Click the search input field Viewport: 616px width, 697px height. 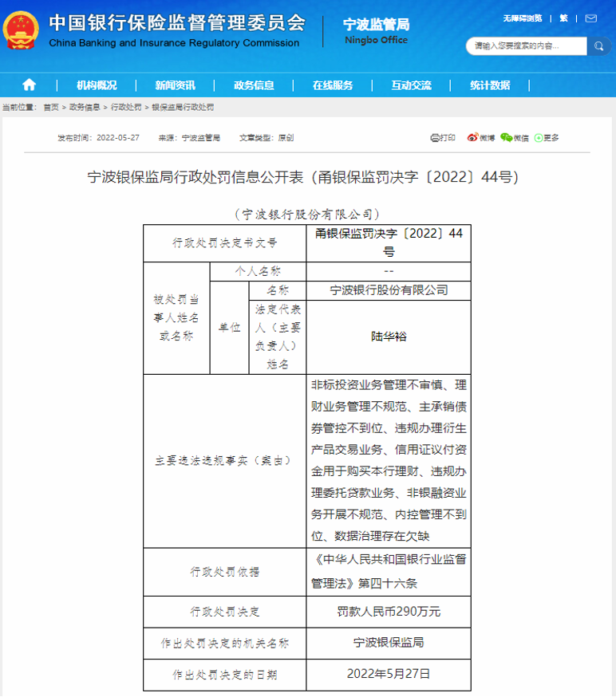pyautogui.click(x=527, y=46)
